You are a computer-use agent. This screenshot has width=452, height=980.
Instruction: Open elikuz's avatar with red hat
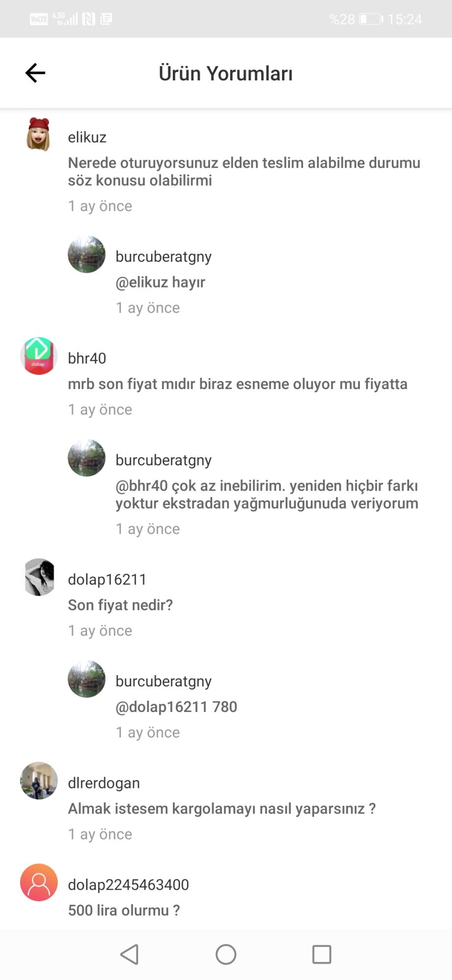click(x=39, y=134)
